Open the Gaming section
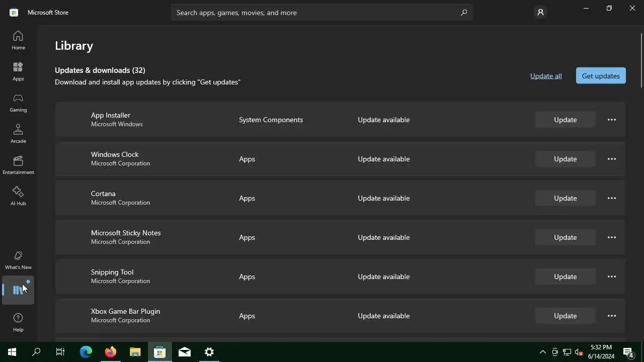 pyautogui.click(x=18, y=103)
